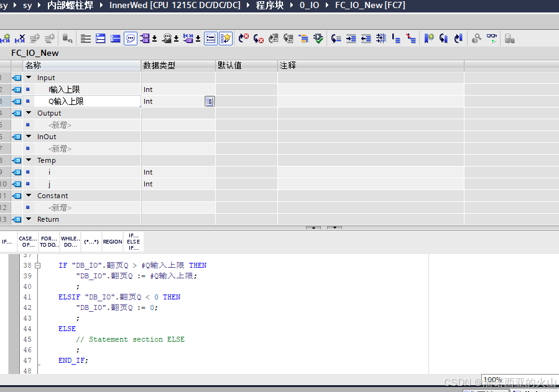Click the tag information speech-bubble icon
The height and width of the screenshot is (392, 559).
[167, 39]
